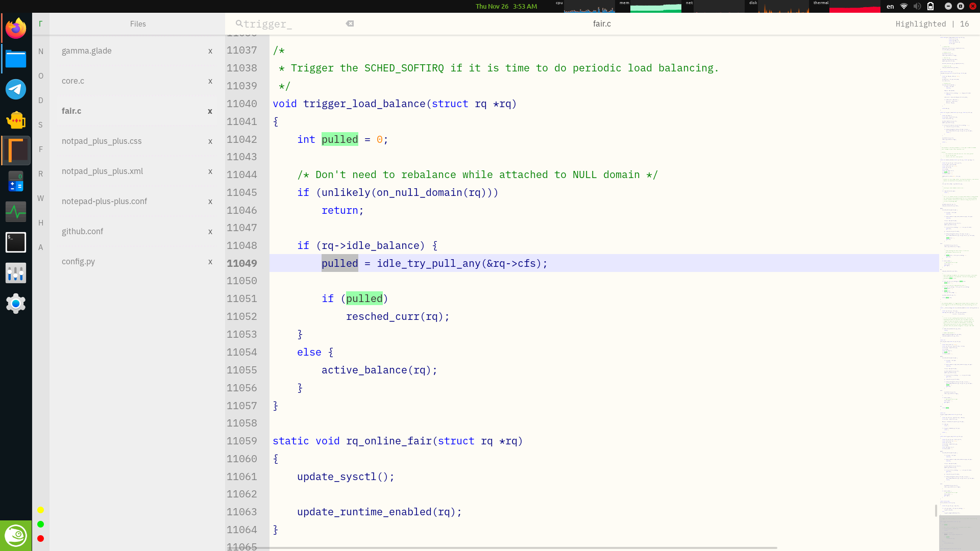Close notepad-plus-plus.conf file
The image size is (980, 551).
click(x=210, y=202)
